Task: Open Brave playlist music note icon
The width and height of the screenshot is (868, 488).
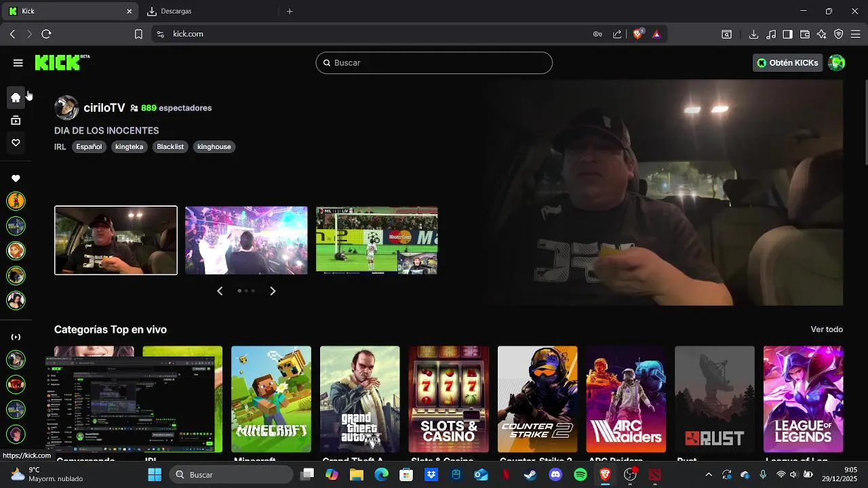Action: click(x=771, y=34)
